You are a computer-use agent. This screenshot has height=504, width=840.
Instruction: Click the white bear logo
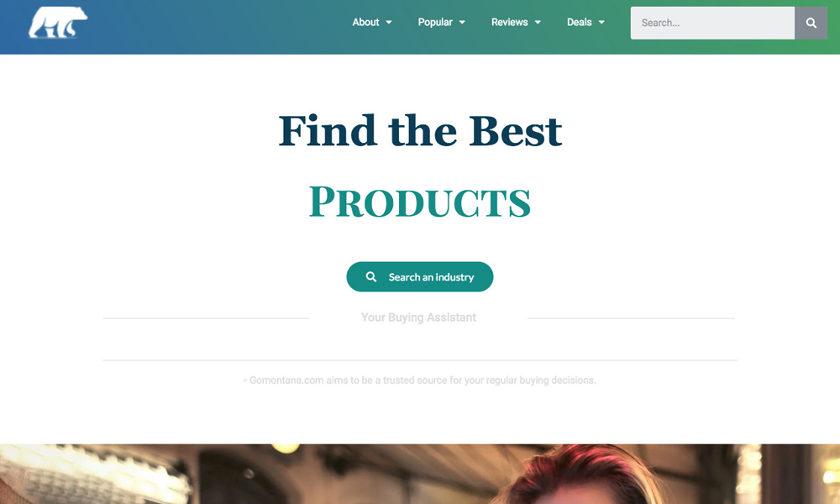[58, 23]
